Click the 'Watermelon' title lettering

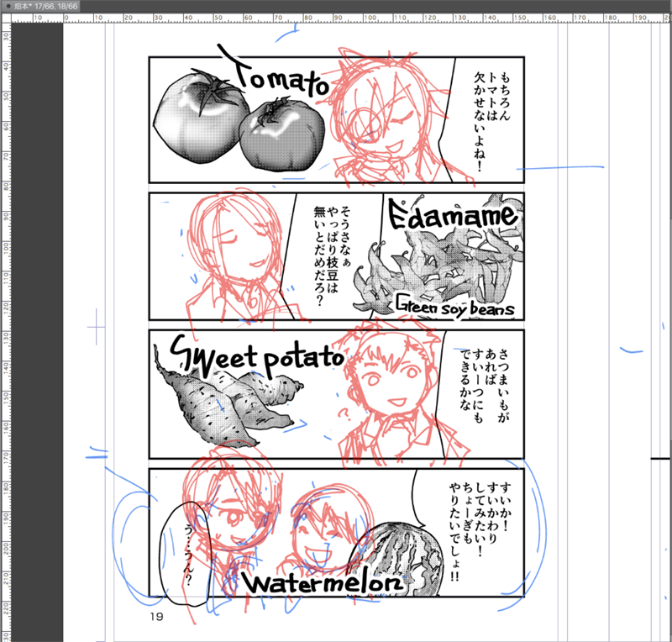point(323,583)
